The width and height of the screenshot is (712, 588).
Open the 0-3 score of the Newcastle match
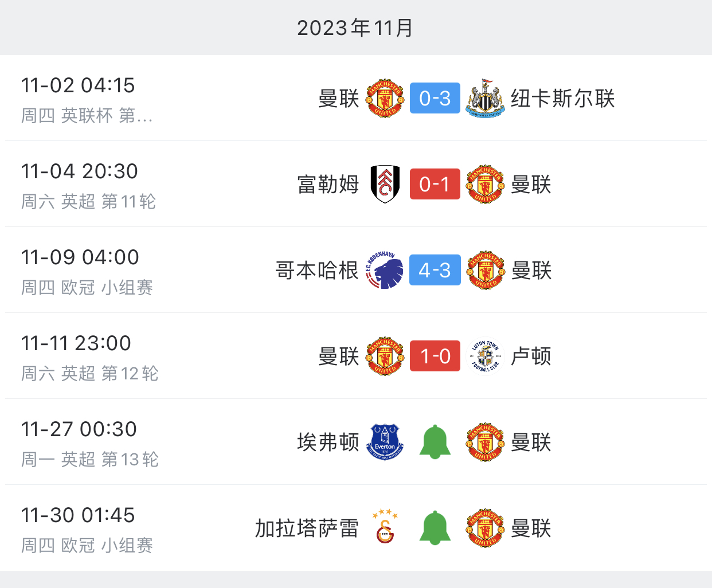coord(435,99)
